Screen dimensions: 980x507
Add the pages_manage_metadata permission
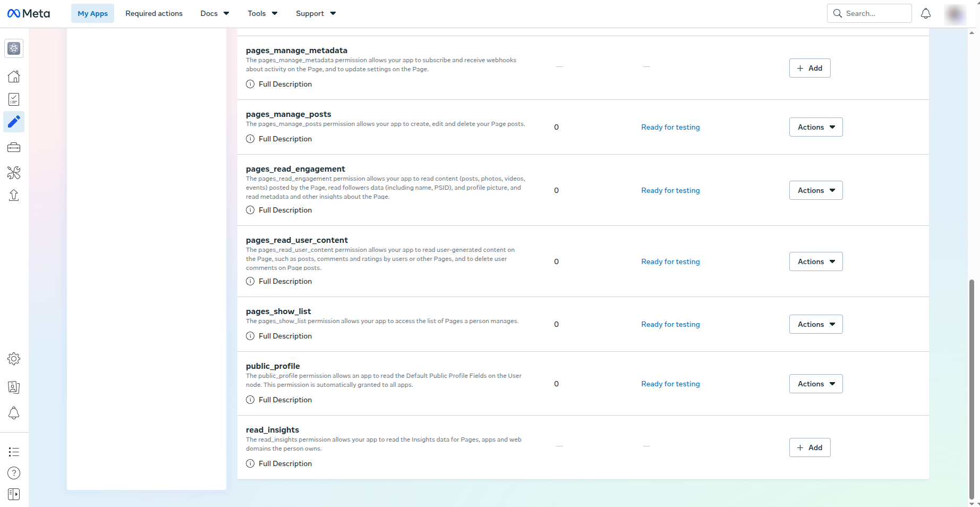point(809,68)
